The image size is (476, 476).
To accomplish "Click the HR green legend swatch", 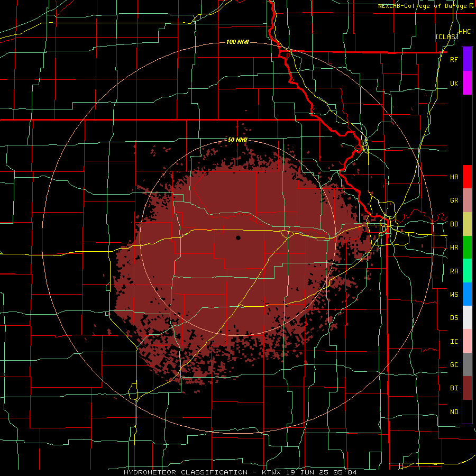I will click(x=467, y=248).
